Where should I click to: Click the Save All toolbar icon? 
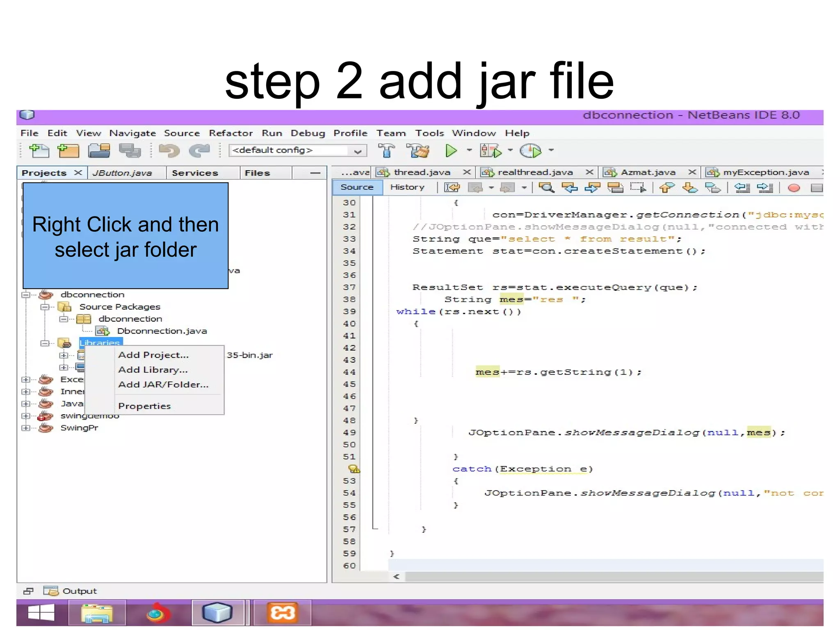[130, 151]
